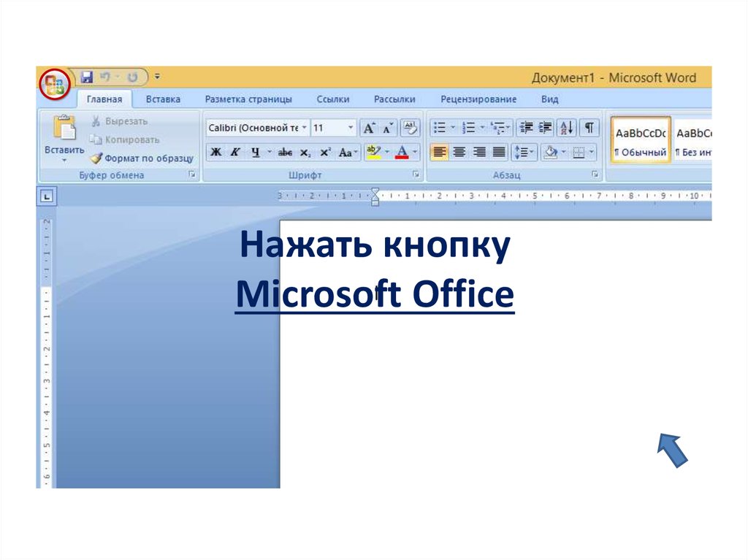The image size is (748, 560).
Task: Align text left
Action: point(439,152)
